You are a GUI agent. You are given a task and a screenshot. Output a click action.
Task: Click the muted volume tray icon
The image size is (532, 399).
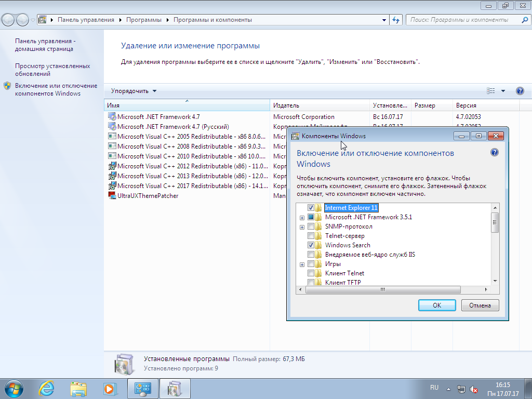click(x=474, y=389)
